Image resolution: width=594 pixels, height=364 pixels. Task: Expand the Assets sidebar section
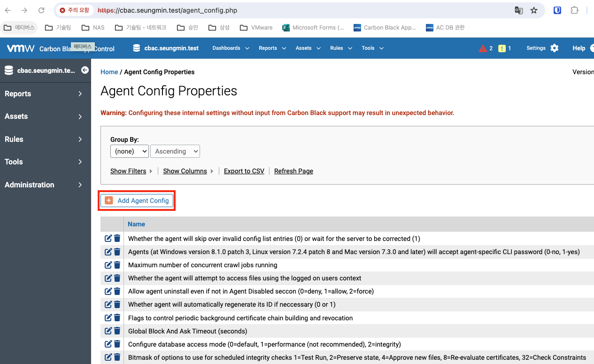[x=46, y=116]
